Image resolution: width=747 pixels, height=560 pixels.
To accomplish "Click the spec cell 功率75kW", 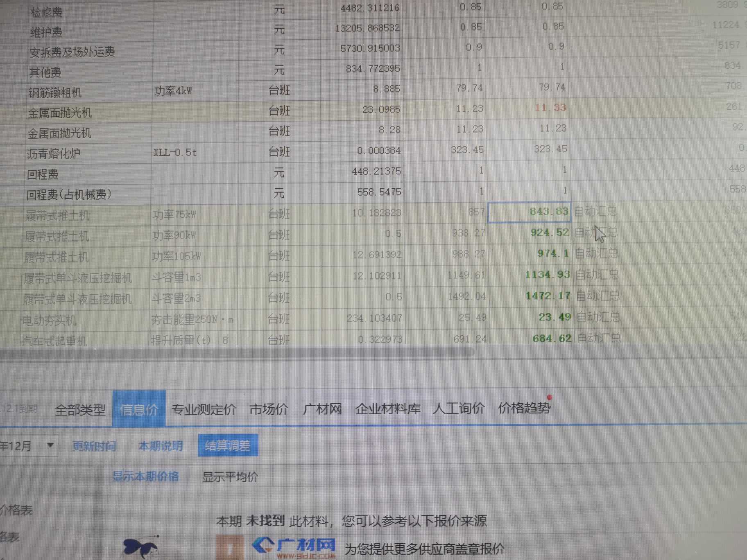I will coord(174,215).
